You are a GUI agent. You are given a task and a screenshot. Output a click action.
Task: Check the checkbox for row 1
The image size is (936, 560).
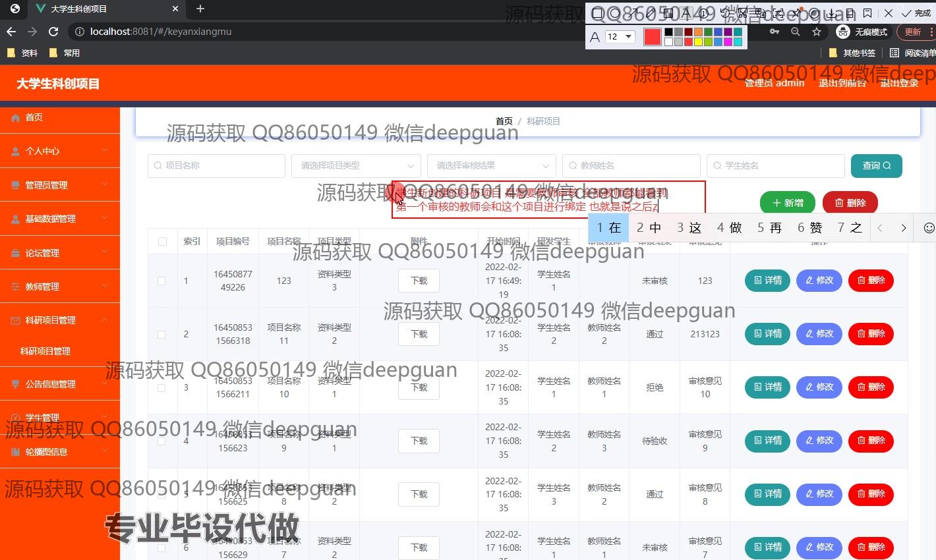pyautogui.click(x=161, y=281)
